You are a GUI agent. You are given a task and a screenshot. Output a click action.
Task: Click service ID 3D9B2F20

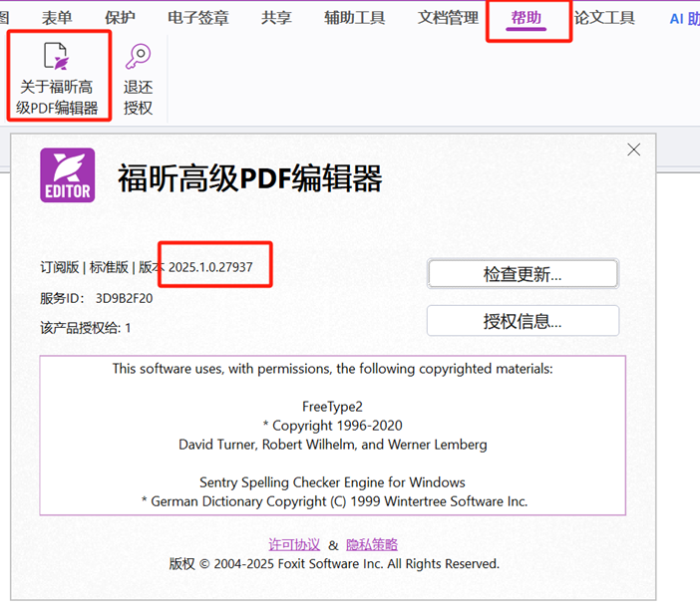(x=124, y=298)
